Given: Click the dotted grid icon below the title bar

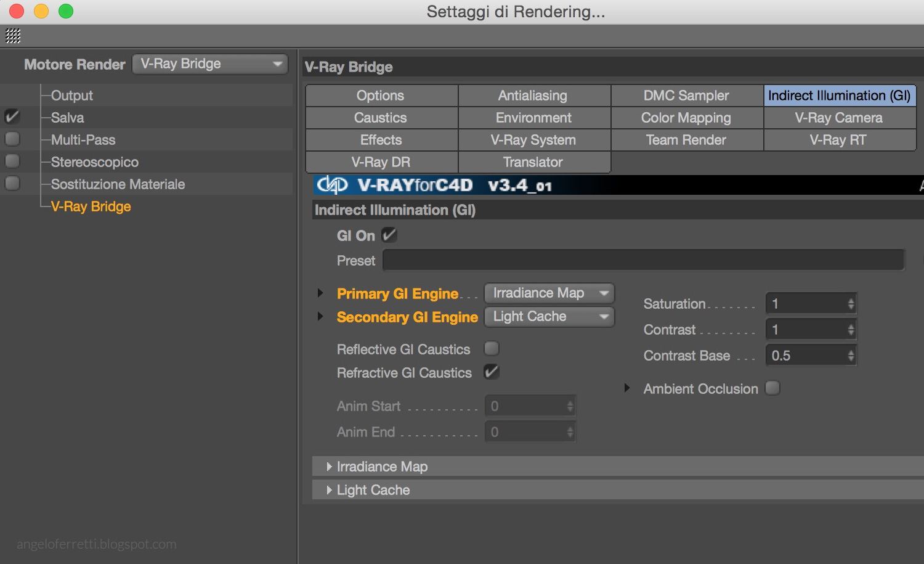Looking at the screenshot, I should click(13, 36).
